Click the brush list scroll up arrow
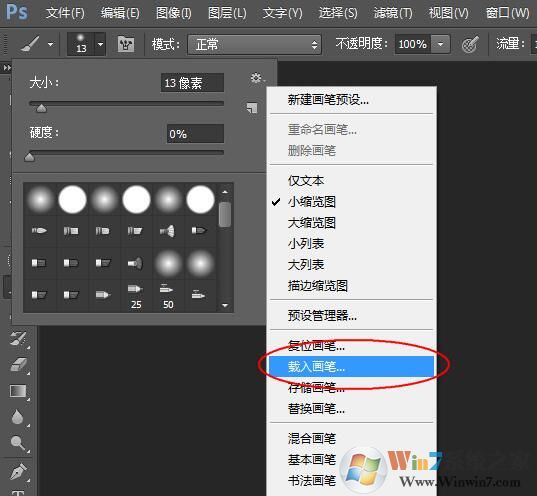Viewport: 537px width, 496px height. pos(225,192)
